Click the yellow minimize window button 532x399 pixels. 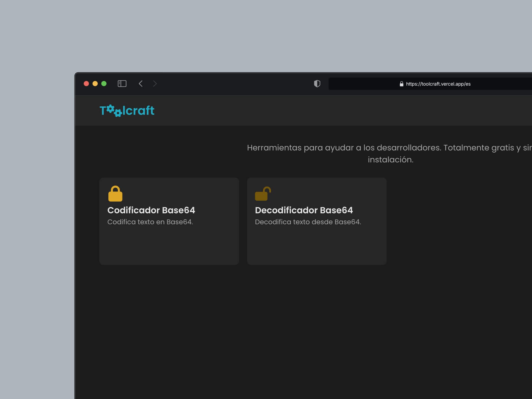95,84
